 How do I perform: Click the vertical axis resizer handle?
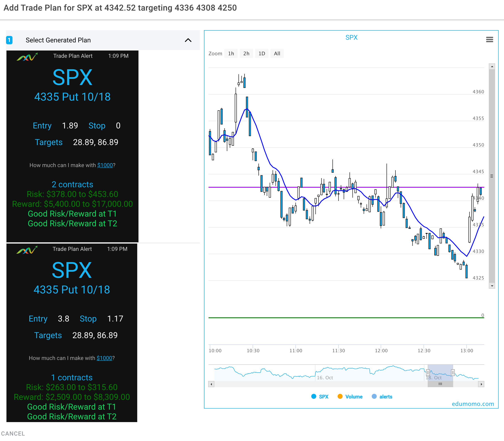click(492, 176)
